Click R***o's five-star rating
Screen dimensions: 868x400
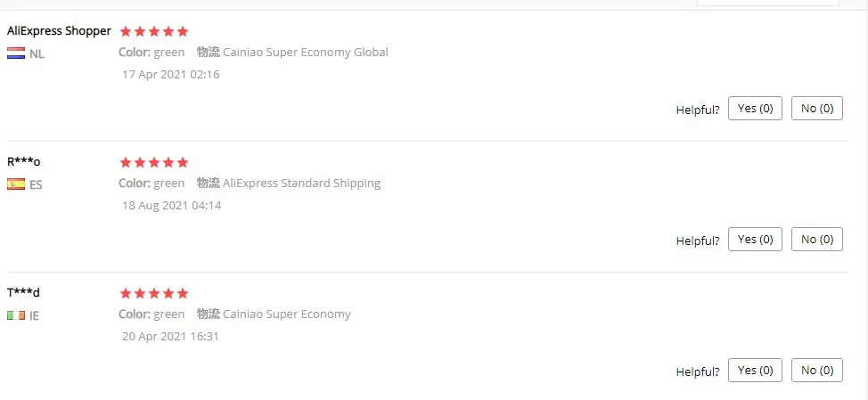pos(154,162)
